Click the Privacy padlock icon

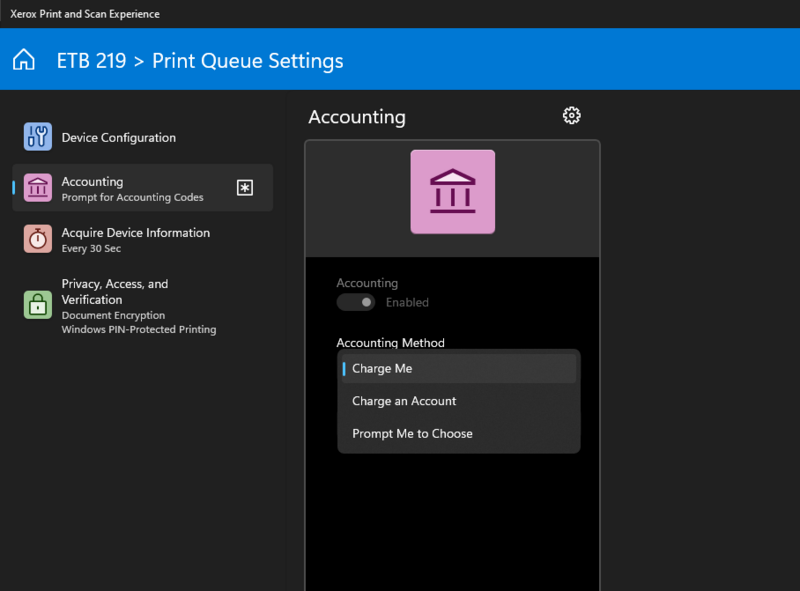click(38, 305)
